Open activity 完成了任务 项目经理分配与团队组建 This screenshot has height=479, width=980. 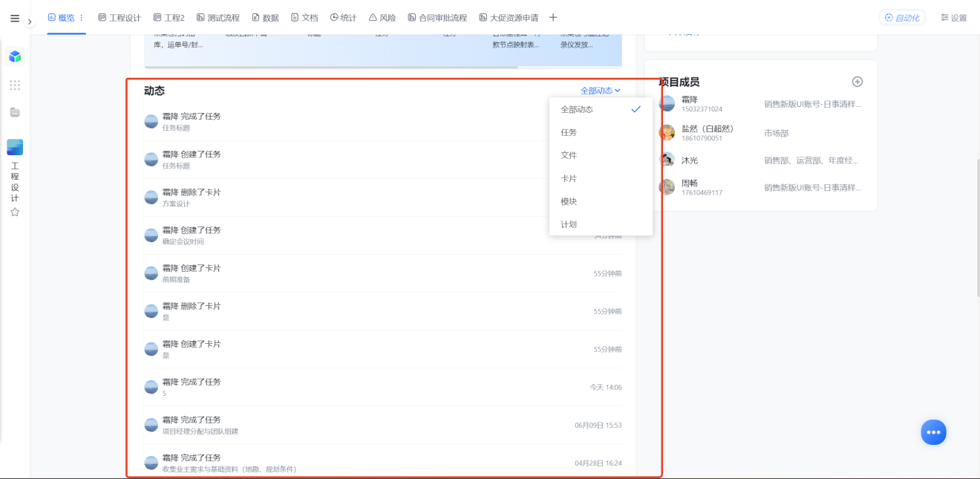[383, 425]
